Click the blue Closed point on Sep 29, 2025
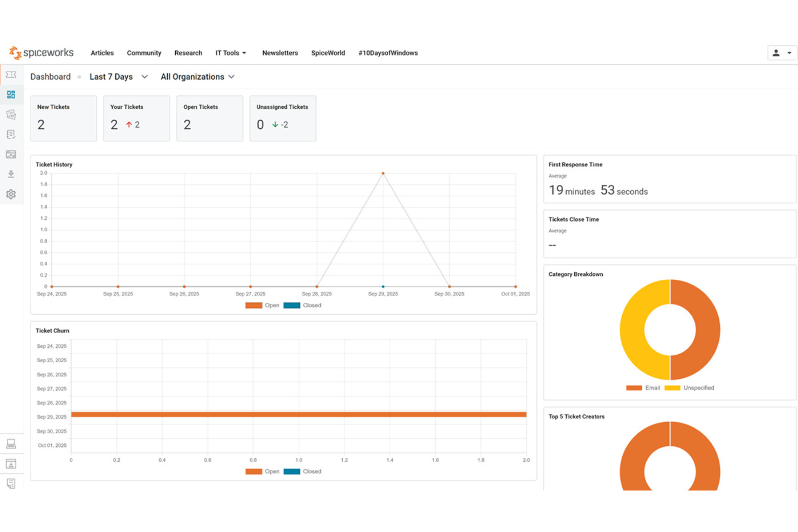 tap(383, 287)
